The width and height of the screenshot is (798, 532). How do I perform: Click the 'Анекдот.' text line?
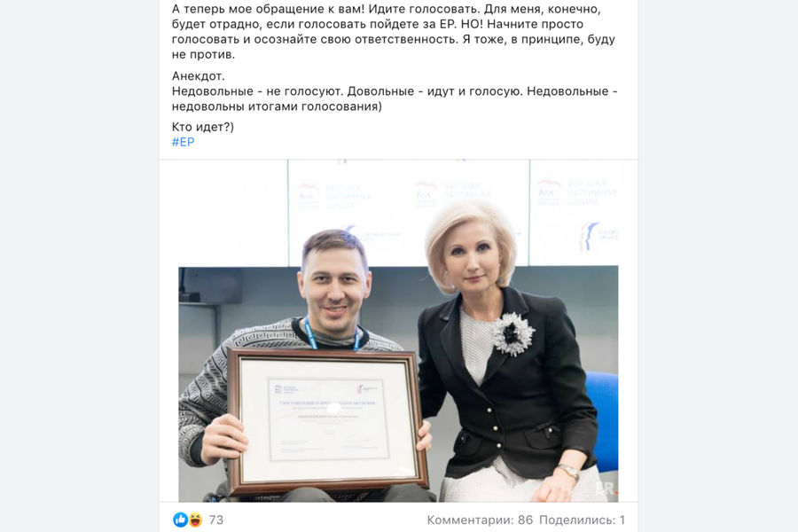198,76
